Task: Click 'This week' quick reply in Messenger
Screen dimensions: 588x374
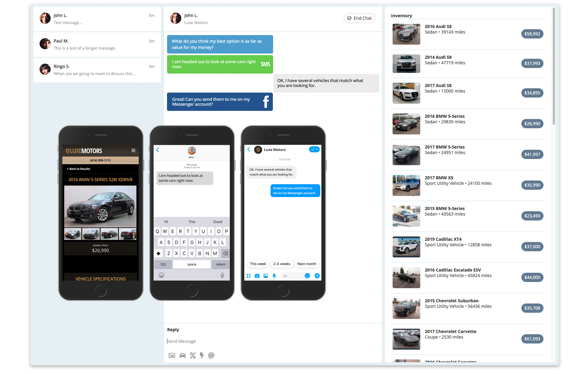Action: [x=258, y=264]
